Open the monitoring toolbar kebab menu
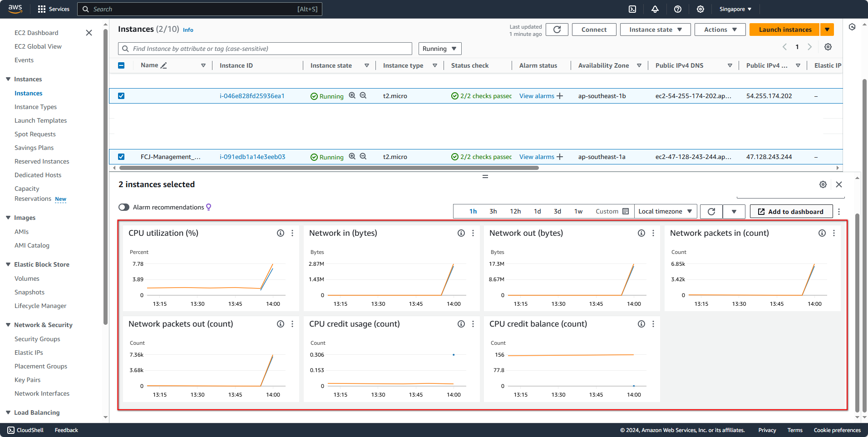This screenshot has width=868, height=437. point(839,212)
